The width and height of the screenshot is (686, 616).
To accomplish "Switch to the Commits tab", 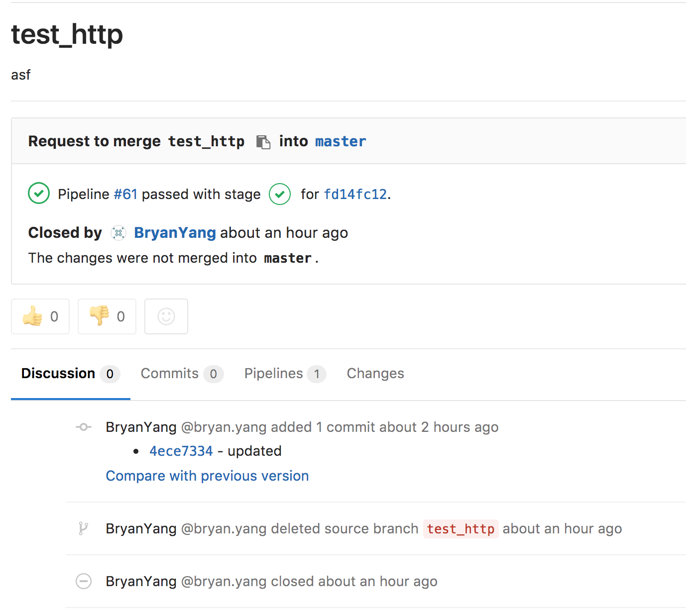I will (x=182, y=374).
